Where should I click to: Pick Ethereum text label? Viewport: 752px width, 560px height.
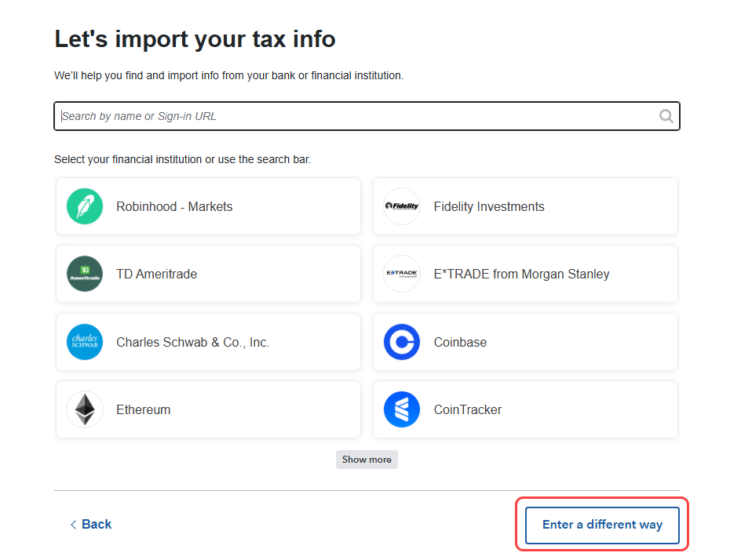[143, 409]
